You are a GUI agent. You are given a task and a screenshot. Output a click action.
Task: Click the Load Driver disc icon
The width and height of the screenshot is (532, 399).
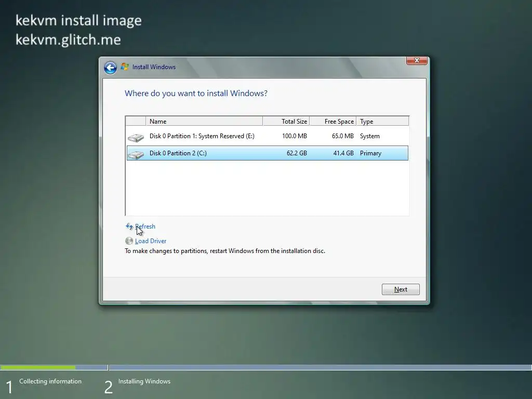(x=129, y=241)
